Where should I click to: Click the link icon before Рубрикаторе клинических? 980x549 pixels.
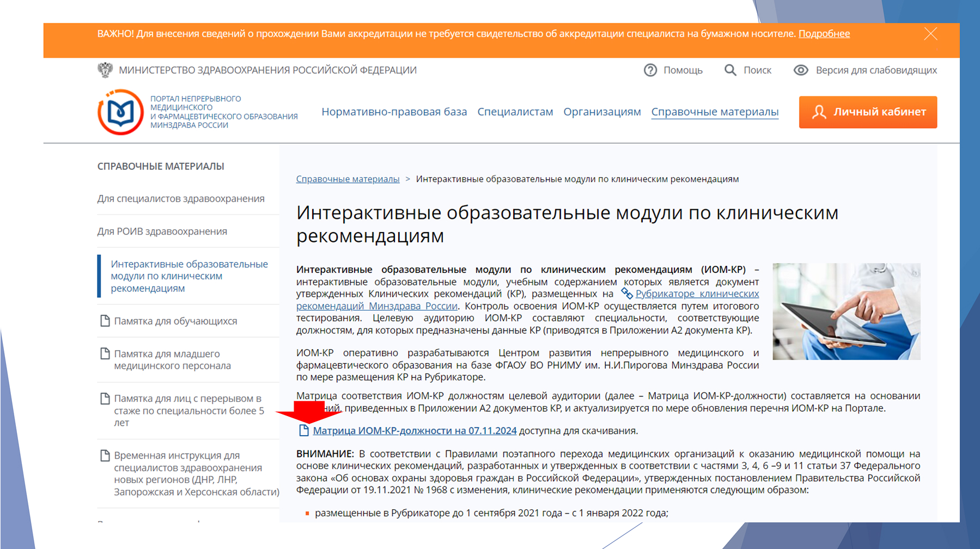tap(627, 294)
